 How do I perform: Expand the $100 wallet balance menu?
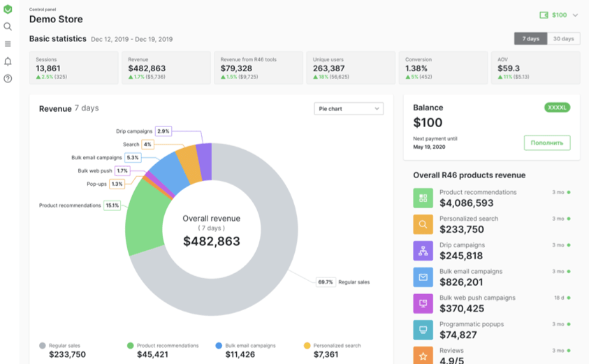pos(558,15)
